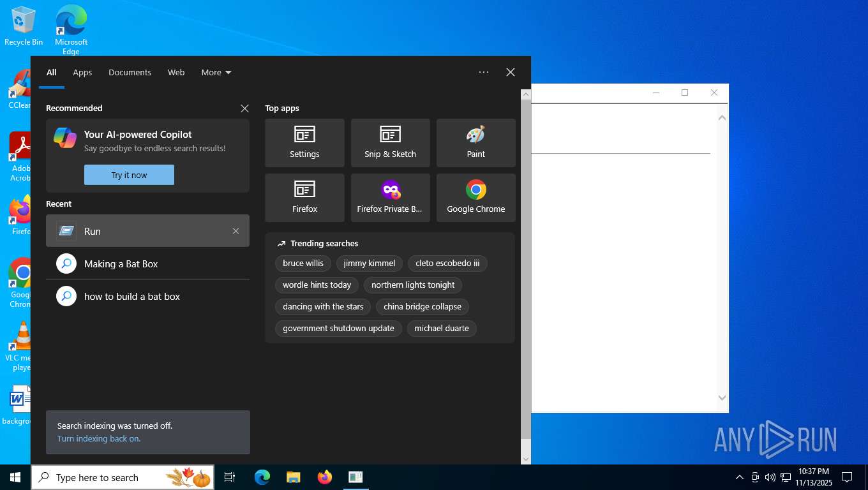Screen dimensions: 868x490
Task: Search trending government shutdown update
Action: 338,328
